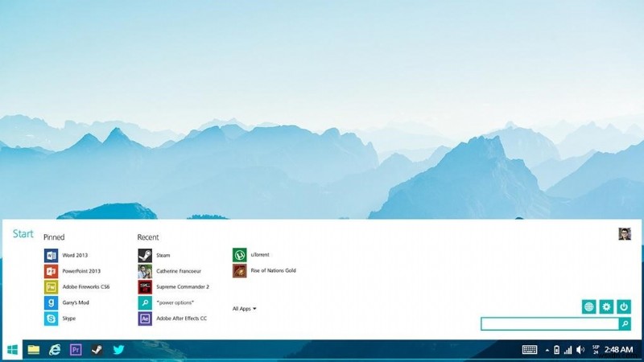This screenshot has height=362, width=644.
Task: Click the "power options" label text
Action: coord(175,303)
